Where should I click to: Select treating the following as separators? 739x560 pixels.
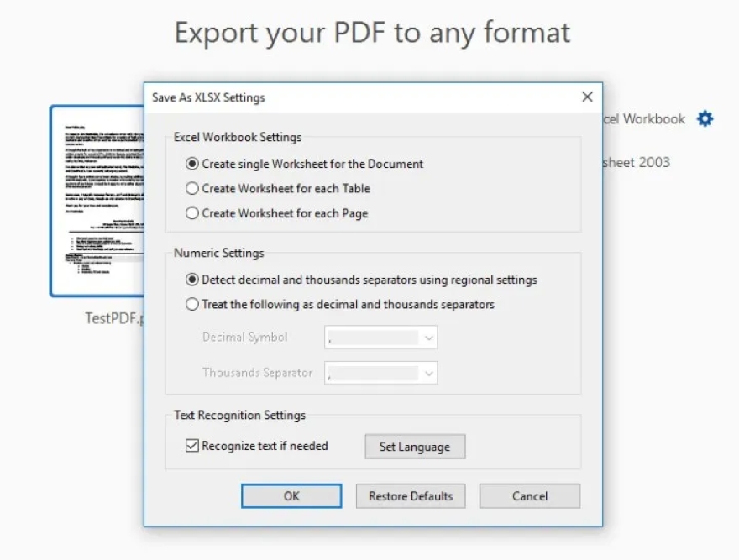(192, 304)
